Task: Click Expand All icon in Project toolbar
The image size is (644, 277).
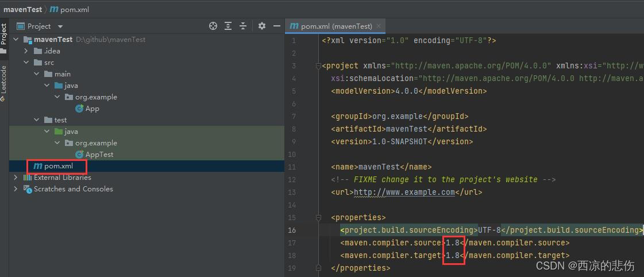Action: (x=228, y=26)
